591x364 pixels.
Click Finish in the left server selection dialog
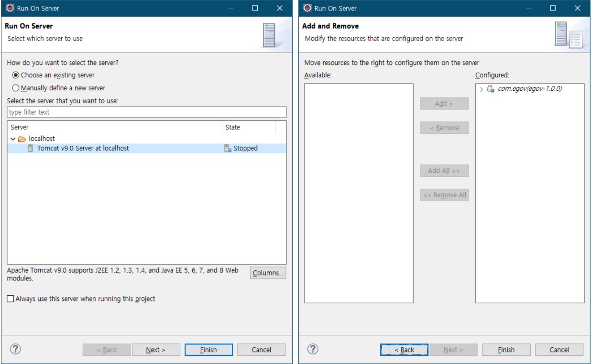click(x=208, y=350)
